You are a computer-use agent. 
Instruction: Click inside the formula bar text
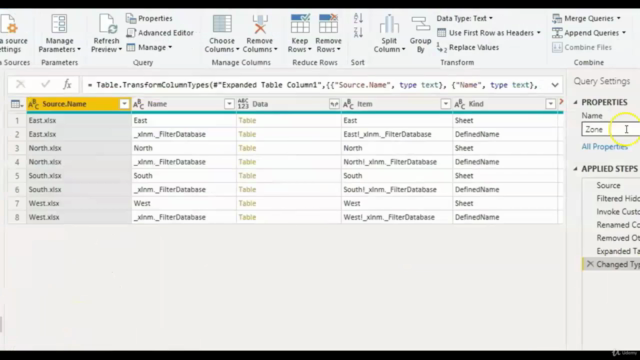312,85
